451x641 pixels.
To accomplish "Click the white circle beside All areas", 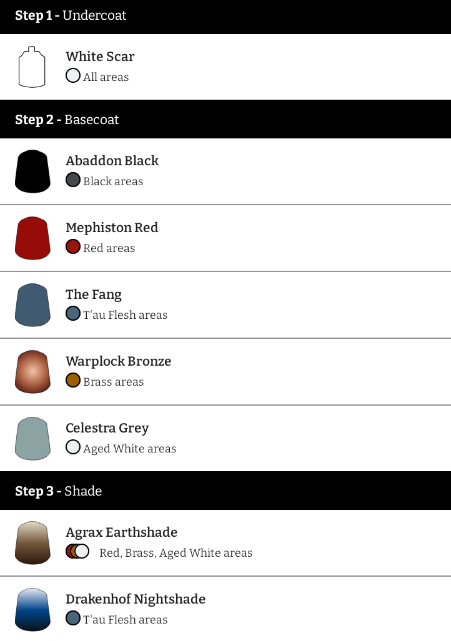I will (x=73, y=76).
